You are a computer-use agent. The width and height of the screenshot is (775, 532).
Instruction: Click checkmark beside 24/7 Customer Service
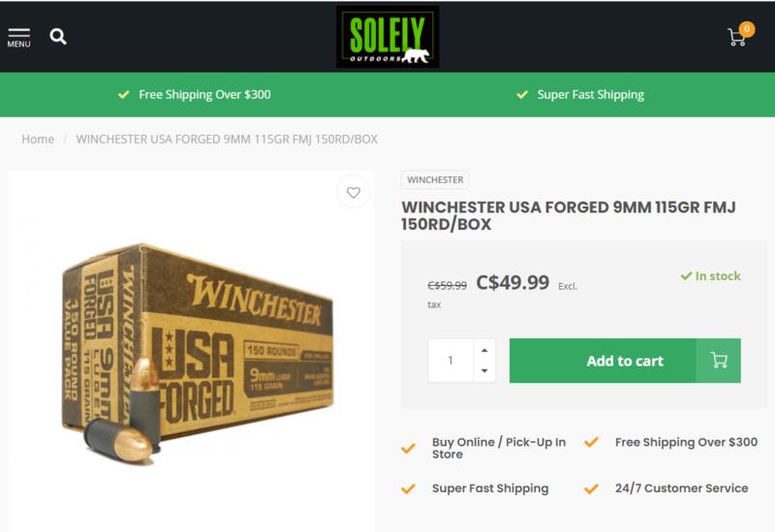click(x=592, y=488)
